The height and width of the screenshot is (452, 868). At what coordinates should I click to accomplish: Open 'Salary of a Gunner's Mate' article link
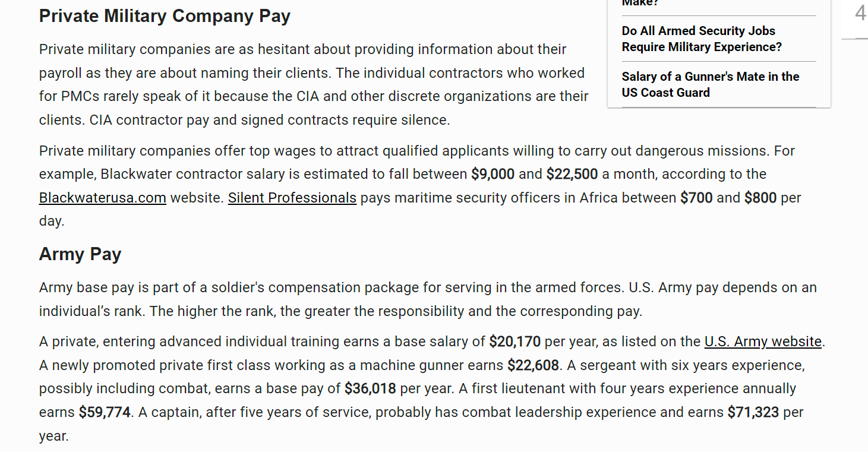pos(710,84)
